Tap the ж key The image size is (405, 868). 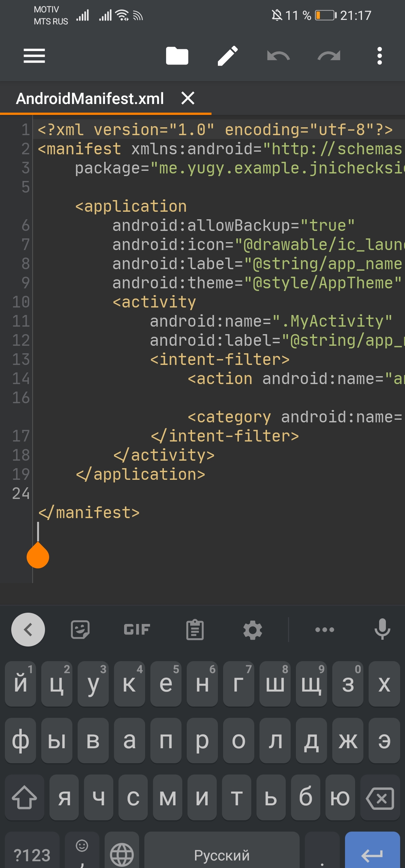pyautogui.click(x=348, y=741)
